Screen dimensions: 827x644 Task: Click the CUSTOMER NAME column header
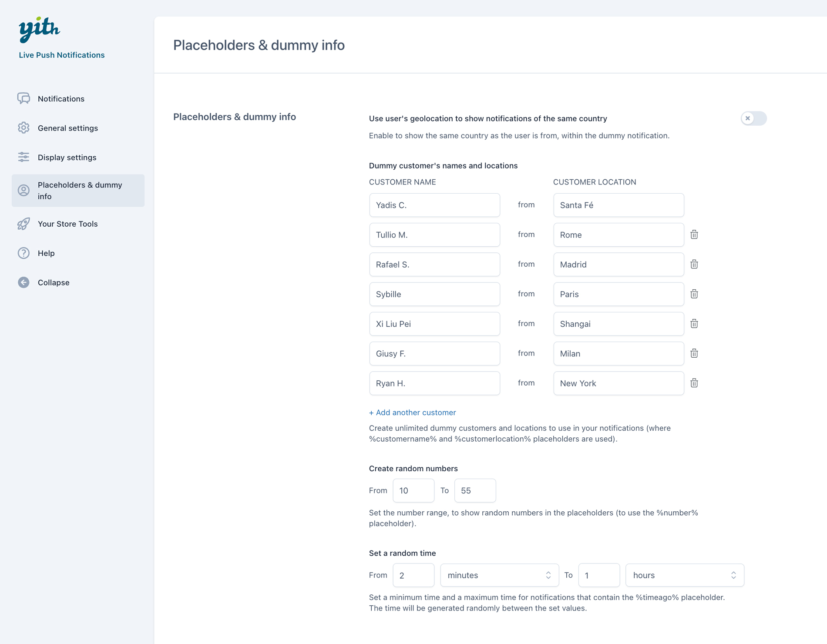(402, 182)
